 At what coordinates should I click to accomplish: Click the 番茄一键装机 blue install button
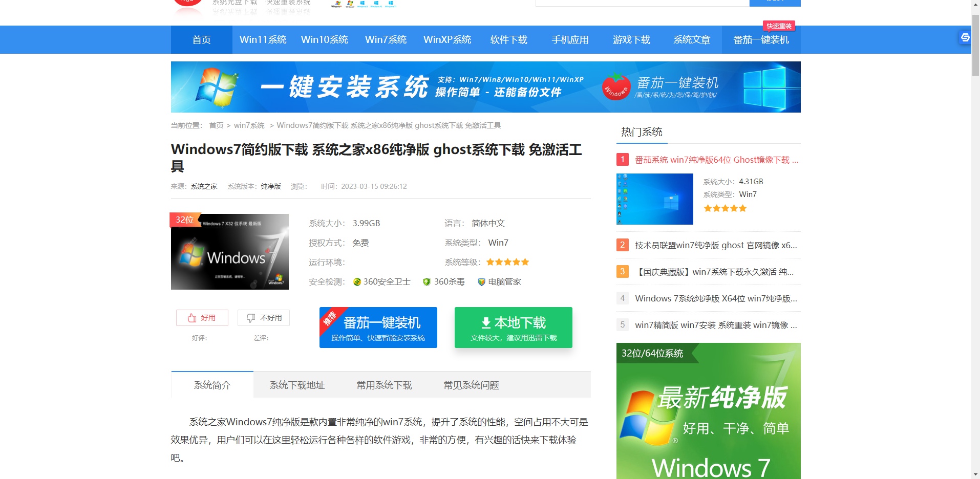pyautogui.click(x=378, y=328)
